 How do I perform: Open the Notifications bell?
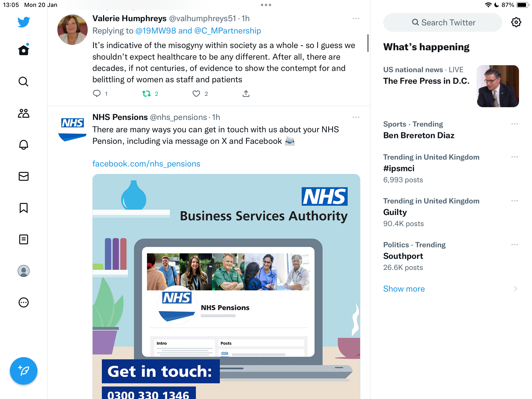pyautogui.click(x=24, y=145)
